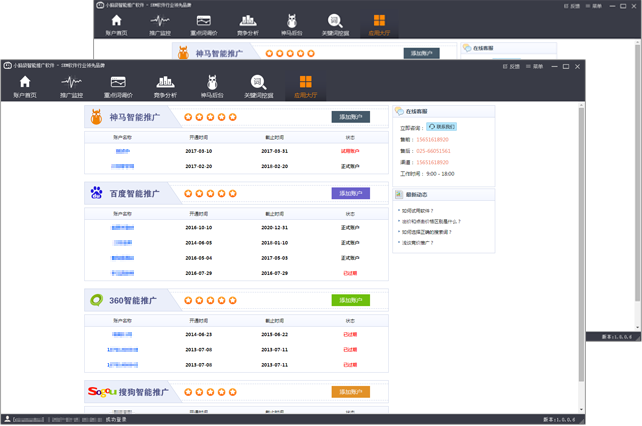Screen dimensions: 642x426
Task: Click the front window scrollbar down arrow
Action: [581, 409]
